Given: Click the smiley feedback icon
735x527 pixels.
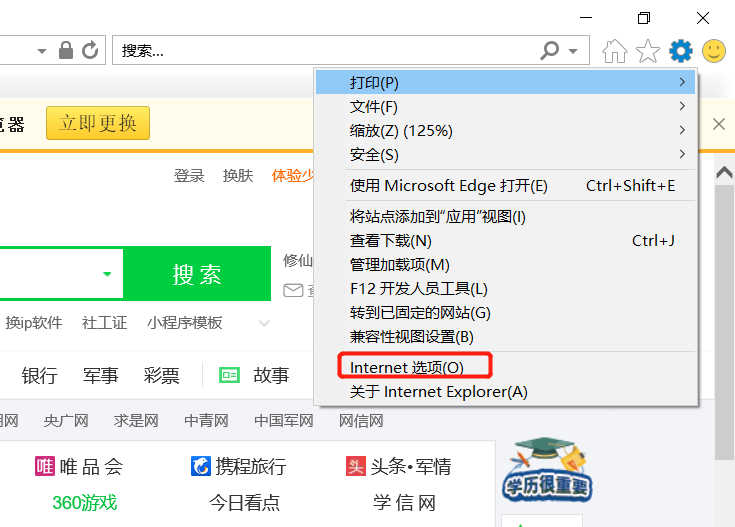Looking at the screenshot, I should 714,51.
